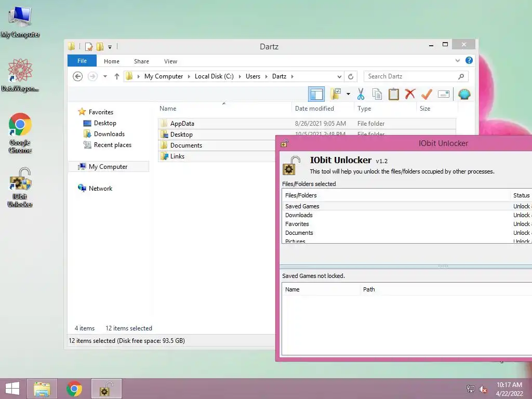Click Favorites in the navigation pane

click(101, 112)
